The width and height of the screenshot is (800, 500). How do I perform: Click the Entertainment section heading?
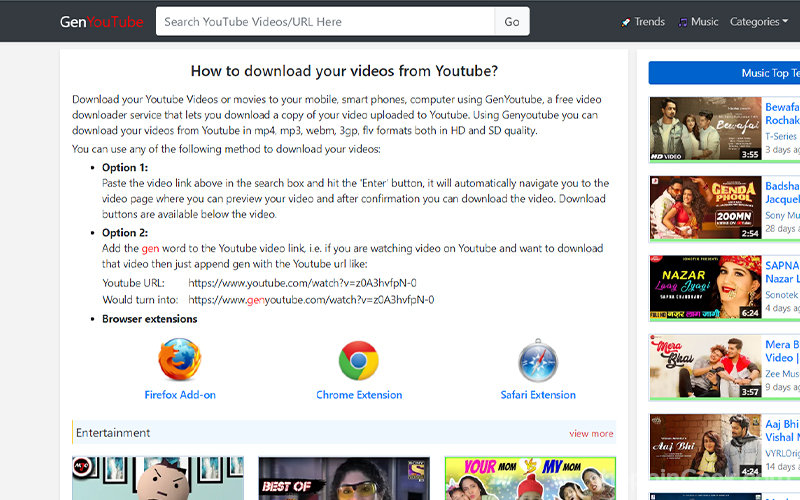coord(113,433)
